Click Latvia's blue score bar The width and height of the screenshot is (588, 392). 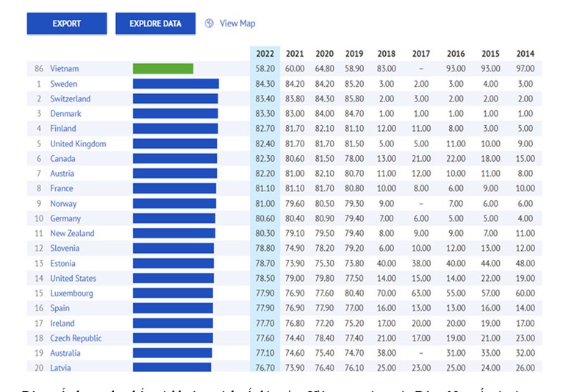pos(172,367)
